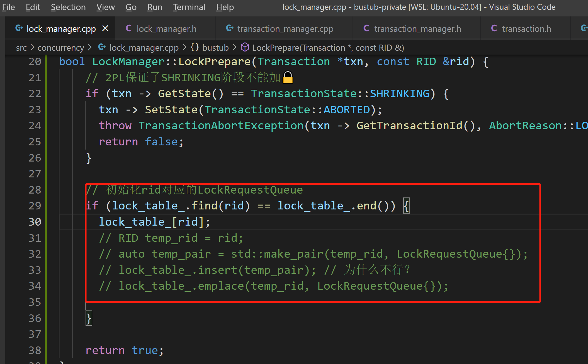Click the bustub namespace breadcrumb

pyautogui.click(x=215, y=48)
